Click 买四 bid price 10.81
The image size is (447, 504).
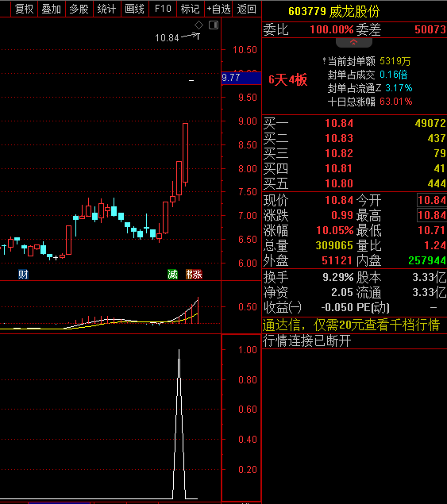click(x=339, y=168)
